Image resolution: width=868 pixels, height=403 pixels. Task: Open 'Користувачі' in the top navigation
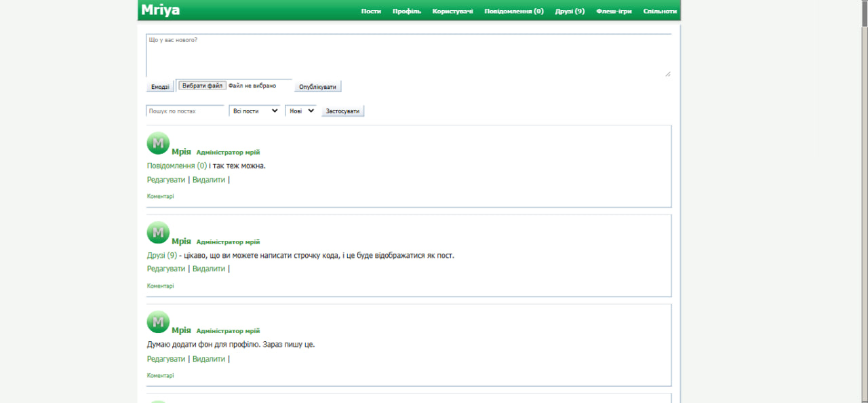453,11
